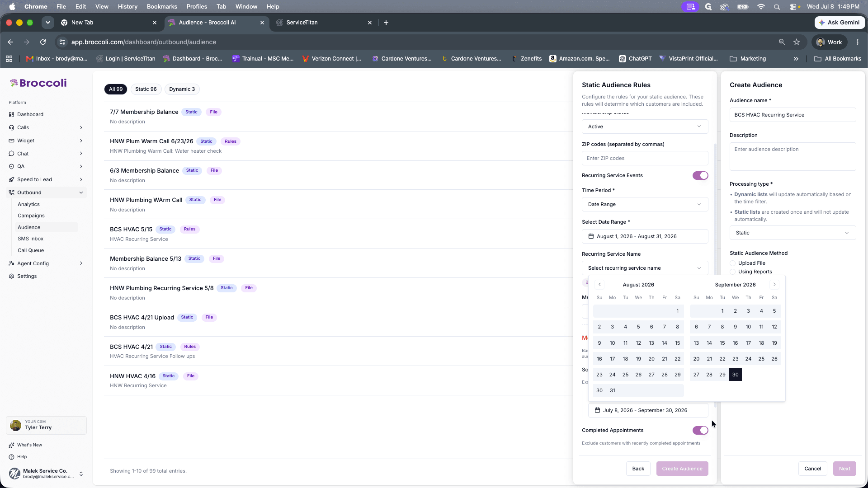Expand the Calls sidebar section
868x488 pixels.
coord(81,127)
